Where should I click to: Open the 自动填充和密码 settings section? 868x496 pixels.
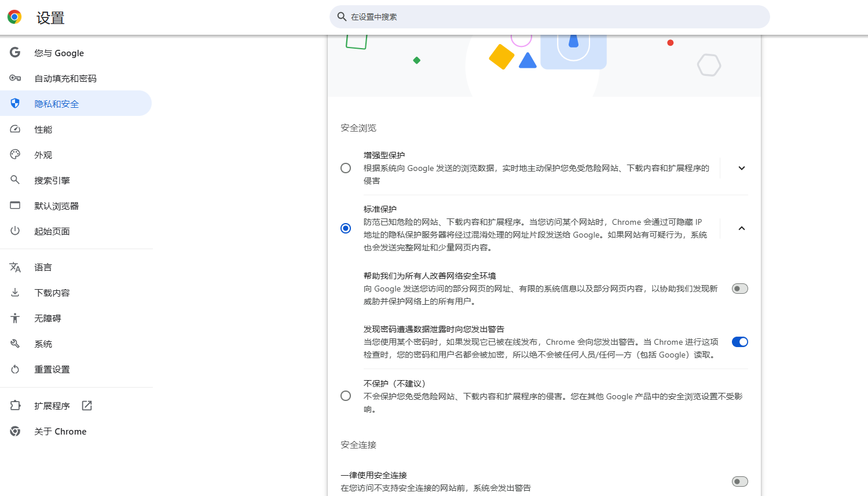(76, 78)
